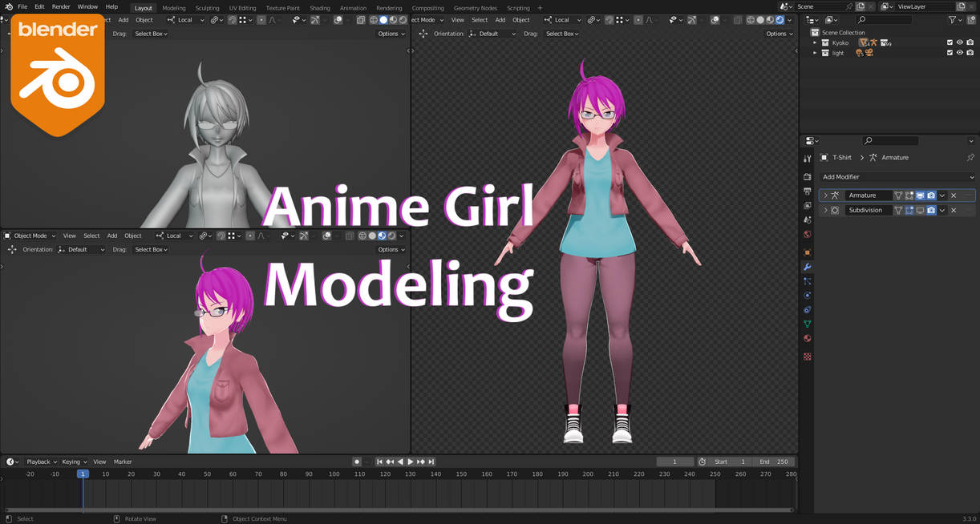Open the Render menu
The width and height of the screenshot is (980, 524).
[60, 6]
